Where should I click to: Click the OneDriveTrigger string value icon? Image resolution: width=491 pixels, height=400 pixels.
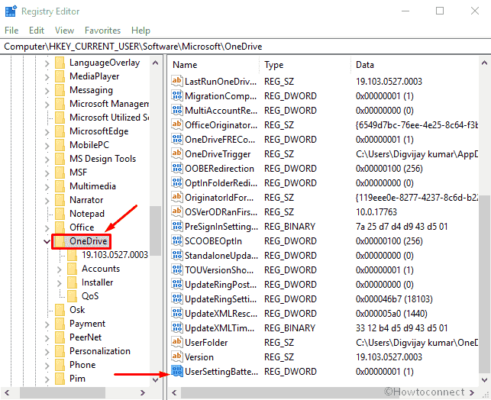tap(177, 154)
